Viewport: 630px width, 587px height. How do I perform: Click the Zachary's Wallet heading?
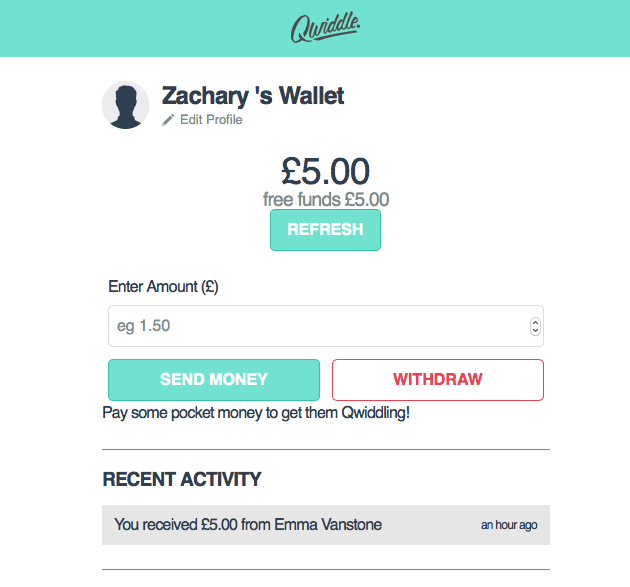point(253,96)
